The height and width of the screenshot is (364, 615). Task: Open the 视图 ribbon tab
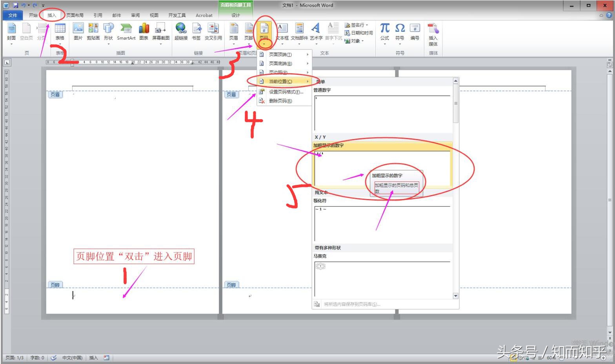pos(154,15)
